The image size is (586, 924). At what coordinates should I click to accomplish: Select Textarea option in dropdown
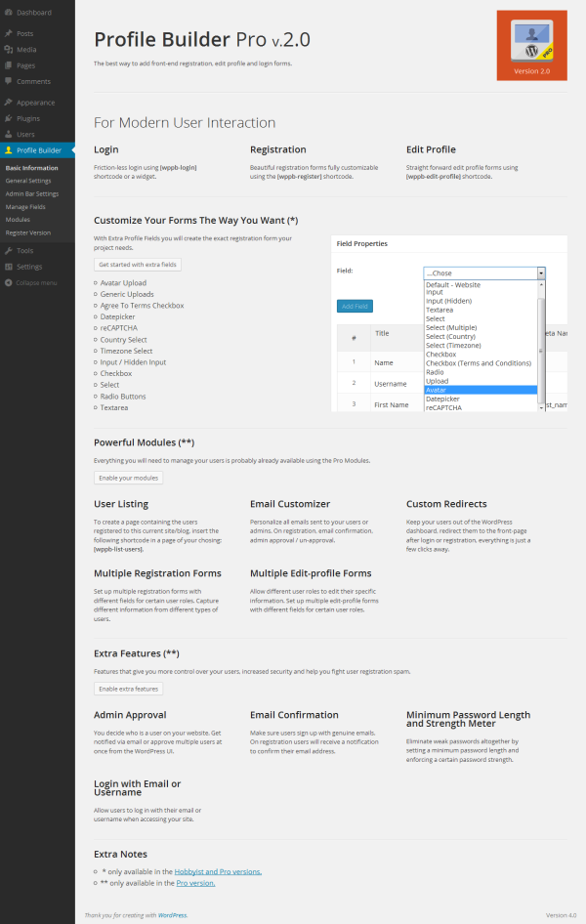[x=439, y=310]
